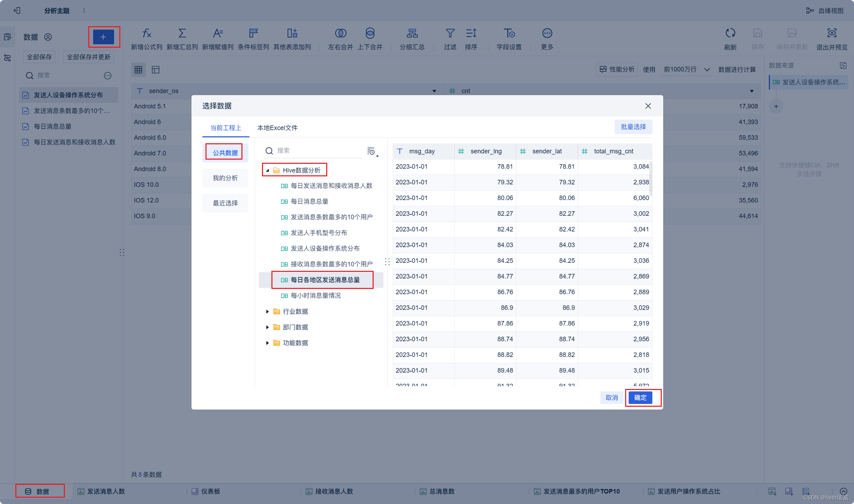854x504 pixels.
Task: Collapse the Hive数据分析 folder
Action: 268,170
